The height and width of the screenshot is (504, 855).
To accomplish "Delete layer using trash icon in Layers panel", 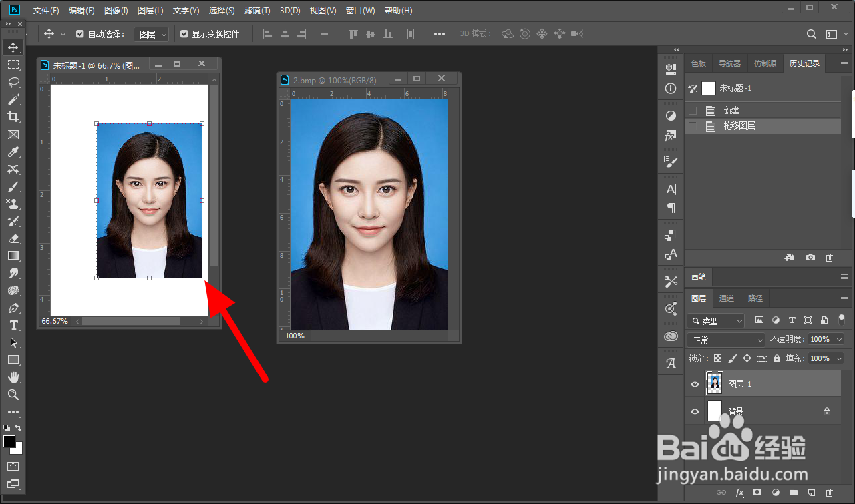I will [x=829, y=493].
